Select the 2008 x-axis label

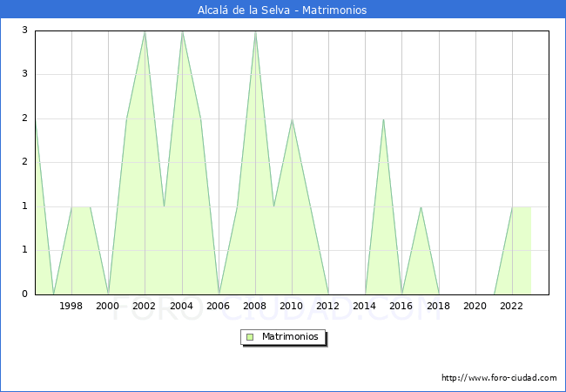tap(254, 306)
